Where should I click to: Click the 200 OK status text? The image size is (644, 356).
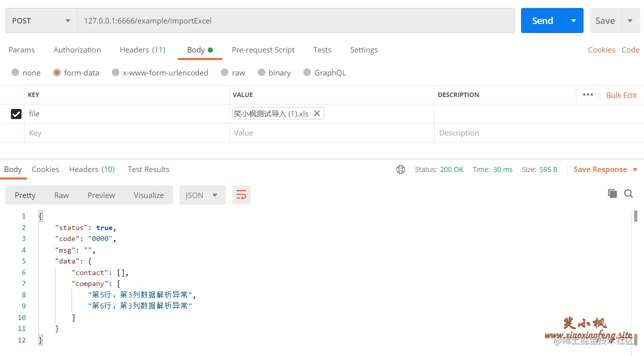pos(452,169)
